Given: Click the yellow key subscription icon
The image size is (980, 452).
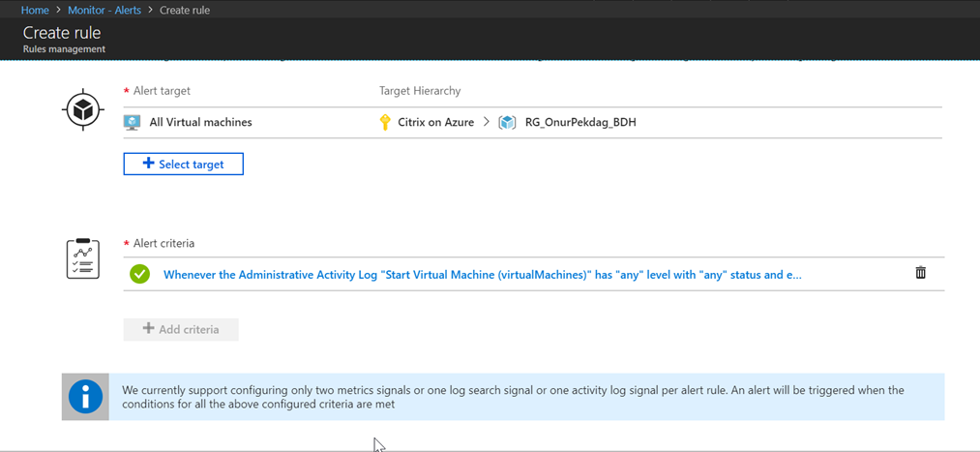Looking at the screenshot, I should point(385,122).
